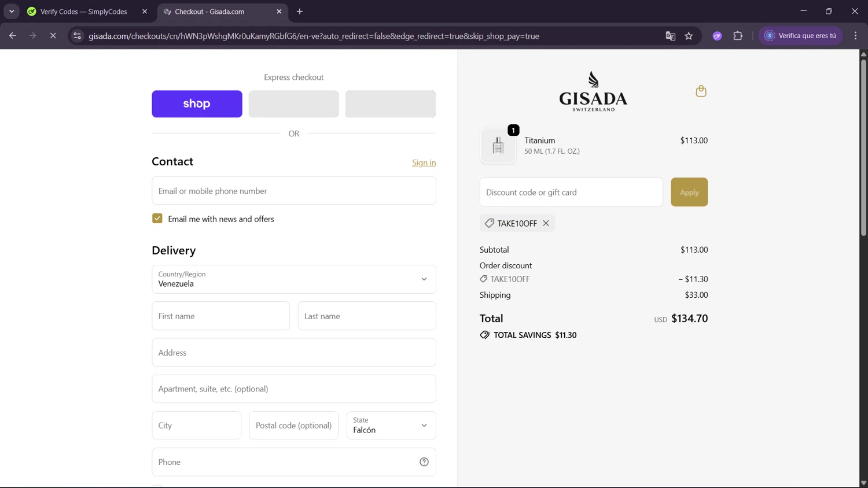Click the Titanium product thumbnail

tap(498, 146)
